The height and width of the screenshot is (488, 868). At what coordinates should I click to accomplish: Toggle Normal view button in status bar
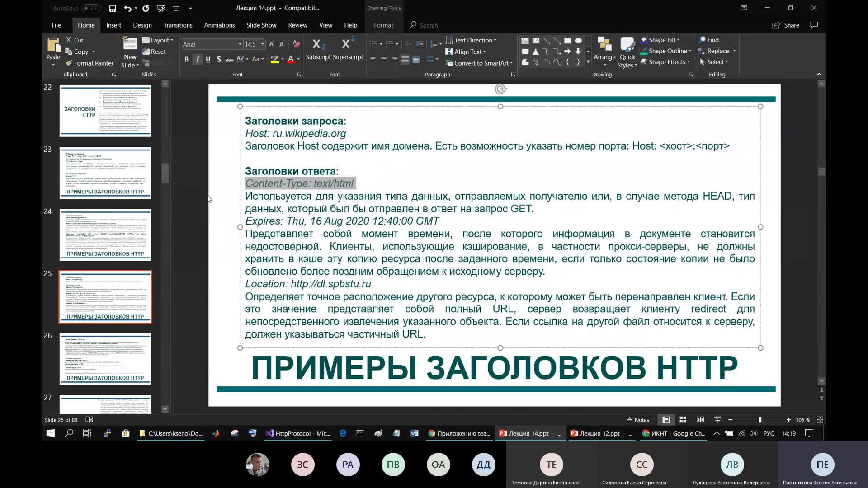(x=666, y=420)
